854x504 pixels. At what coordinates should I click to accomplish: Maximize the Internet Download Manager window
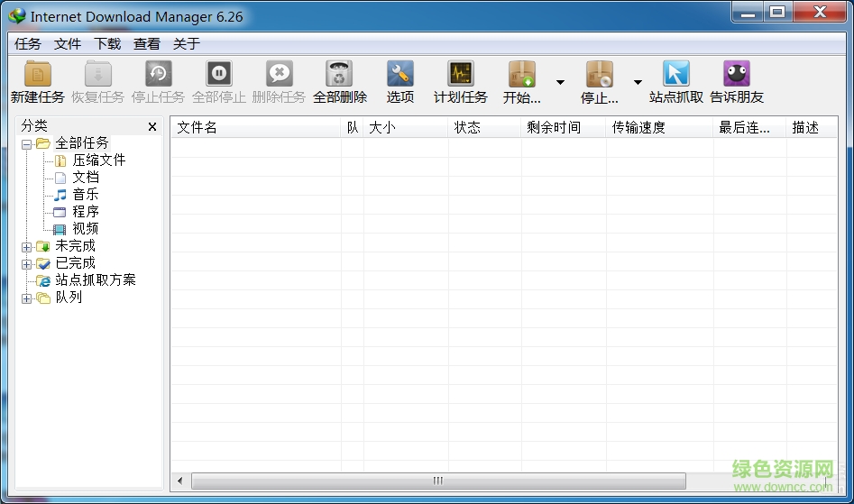coord(777,13)
